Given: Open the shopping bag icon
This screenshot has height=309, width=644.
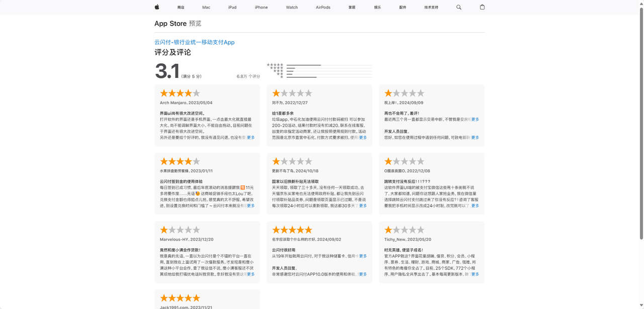Looking at the screenshot, I should 482,7.
